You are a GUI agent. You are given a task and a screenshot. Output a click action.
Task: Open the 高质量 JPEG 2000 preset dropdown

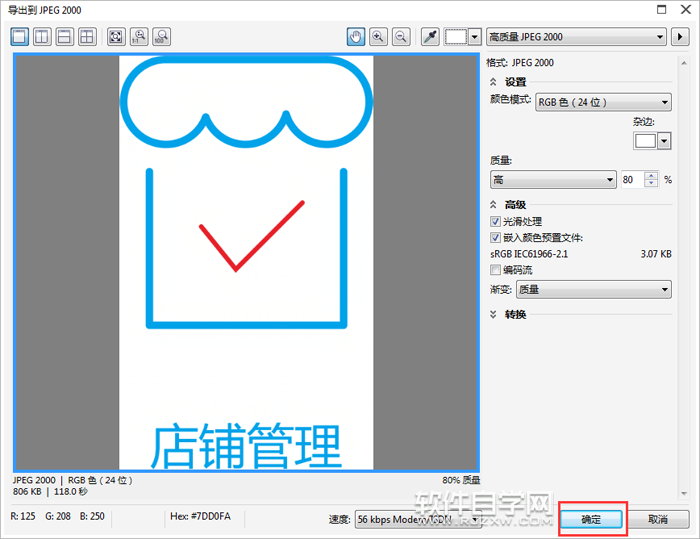coord(576,37)
